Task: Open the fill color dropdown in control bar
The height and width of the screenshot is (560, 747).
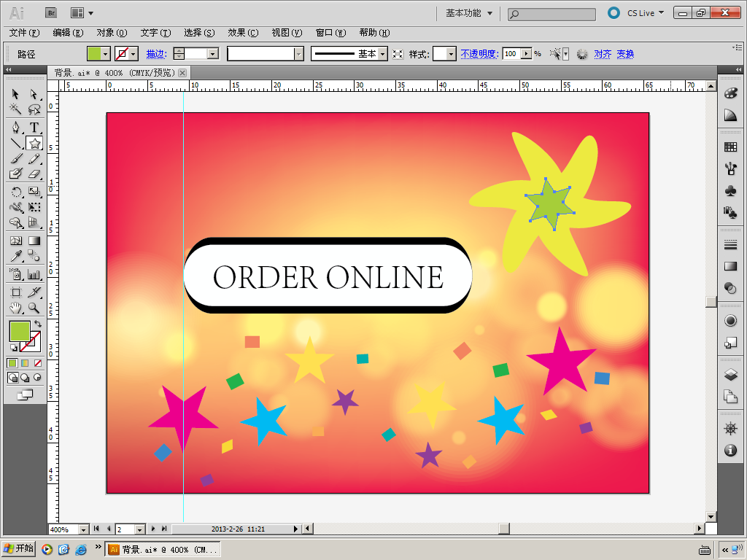Action: [106, 54]
